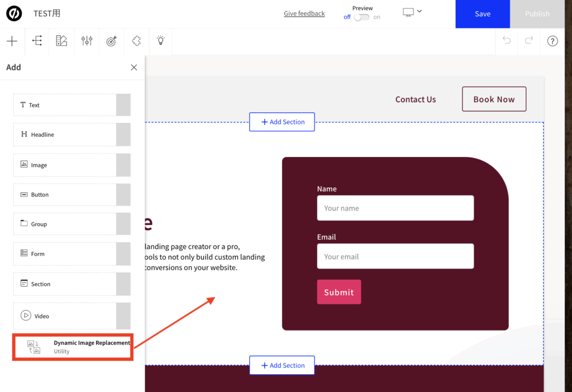Screen dimensions: 572x392
Task: Select Dynamic Image Replacement utility
Action: (x=73, y=347)
